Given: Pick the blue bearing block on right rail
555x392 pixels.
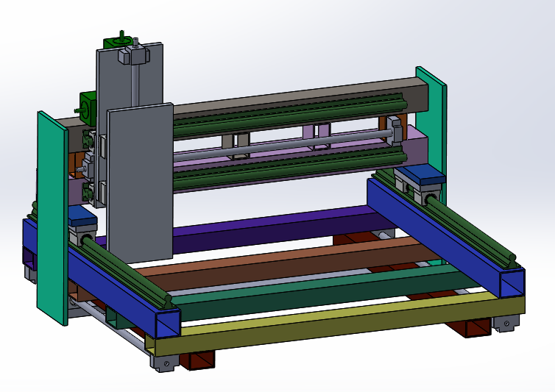Looking at the screenshot, I should click(418, 175).
